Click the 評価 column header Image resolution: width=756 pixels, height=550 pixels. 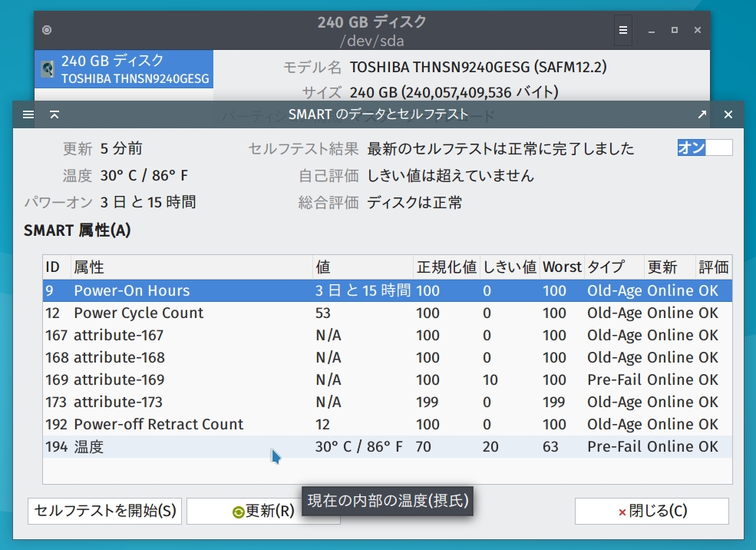coord(714,267)
